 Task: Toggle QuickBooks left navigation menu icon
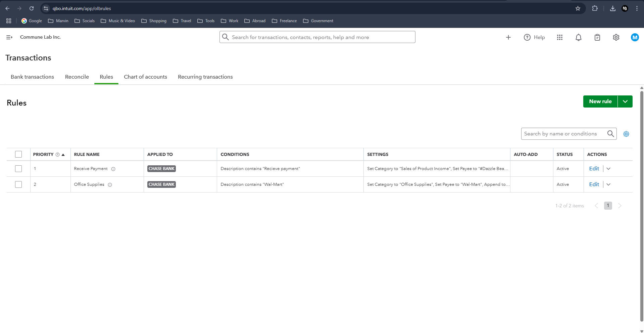(x=9, y=37)
